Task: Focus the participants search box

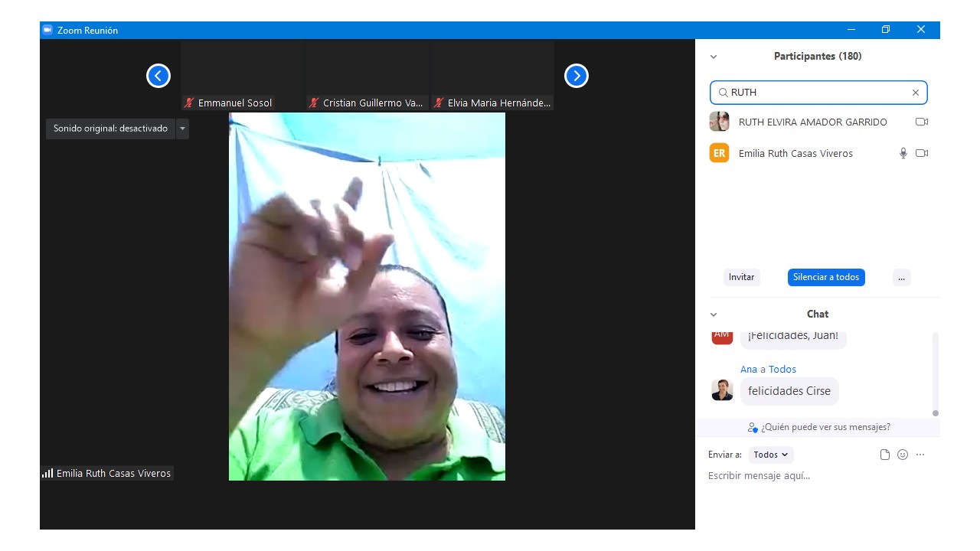Action: coord(818,93)
